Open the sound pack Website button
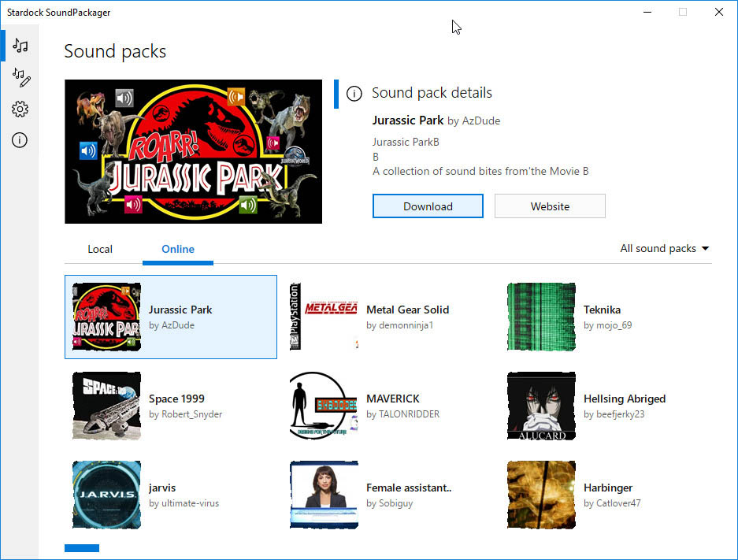The image size is (738, 560). [550, 206]
